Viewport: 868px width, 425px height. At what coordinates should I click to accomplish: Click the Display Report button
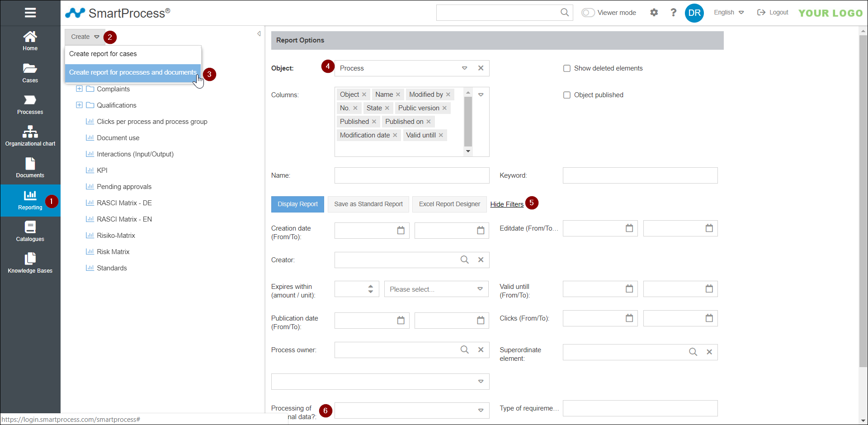pos(297,204)
